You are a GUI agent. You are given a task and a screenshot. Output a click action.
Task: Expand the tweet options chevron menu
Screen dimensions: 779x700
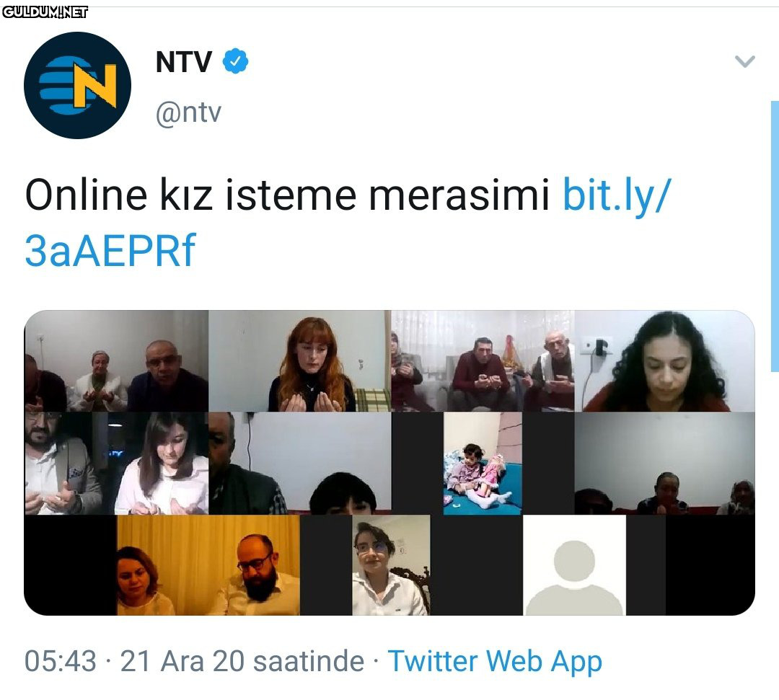[x=744, y=61]
